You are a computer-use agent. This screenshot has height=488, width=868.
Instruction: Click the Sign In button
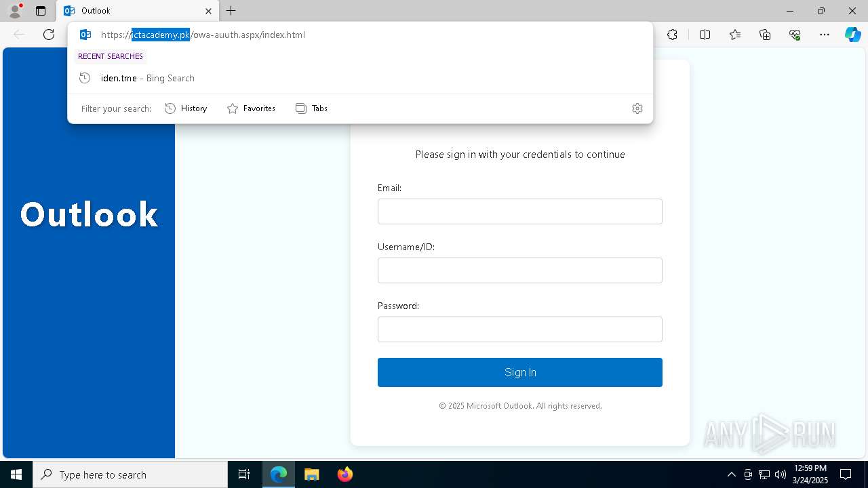tap(520, 372)
